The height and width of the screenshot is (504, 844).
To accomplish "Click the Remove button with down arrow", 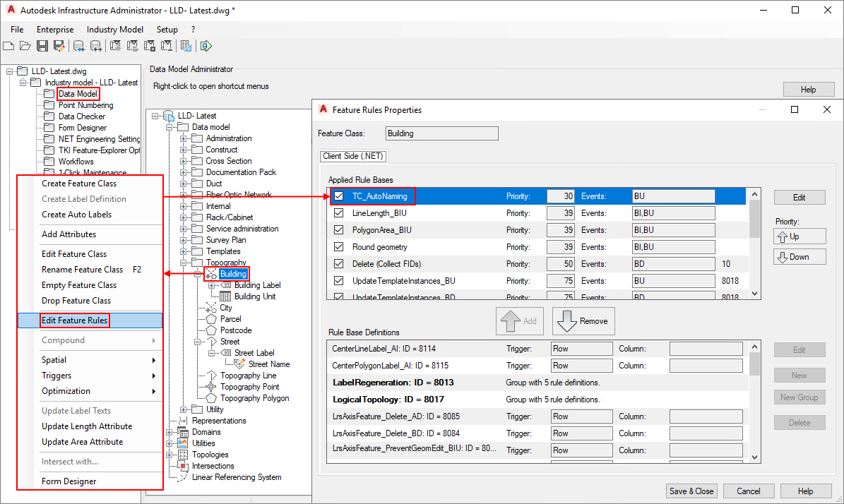I will click(x=583, y=321).
